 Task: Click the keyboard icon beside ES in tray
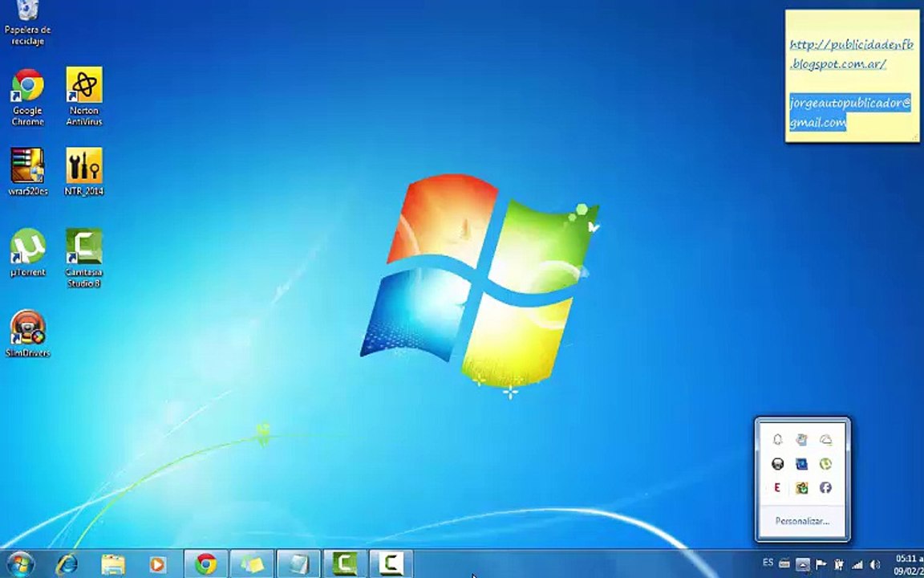tap(784, 564)
